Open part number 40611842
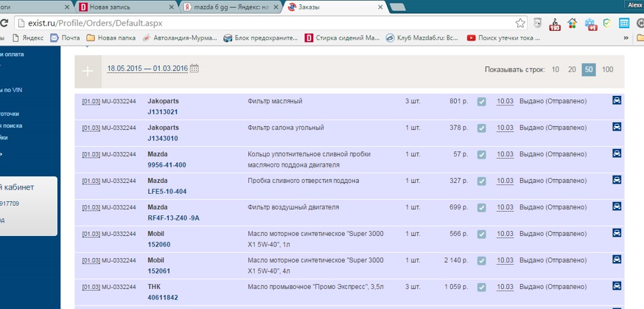The image size is (644, 309). tap(162, 298)
